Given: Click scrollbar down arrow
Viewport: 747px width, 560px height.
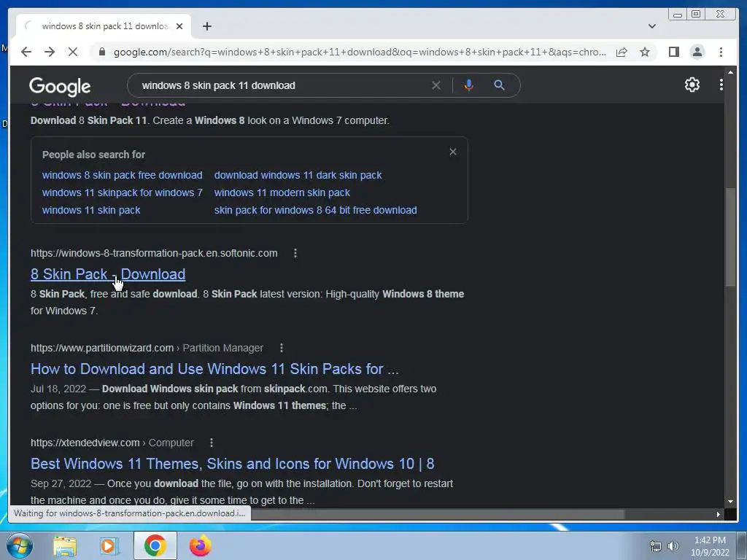Looking at the screenshot, I should tap(730, 502).
